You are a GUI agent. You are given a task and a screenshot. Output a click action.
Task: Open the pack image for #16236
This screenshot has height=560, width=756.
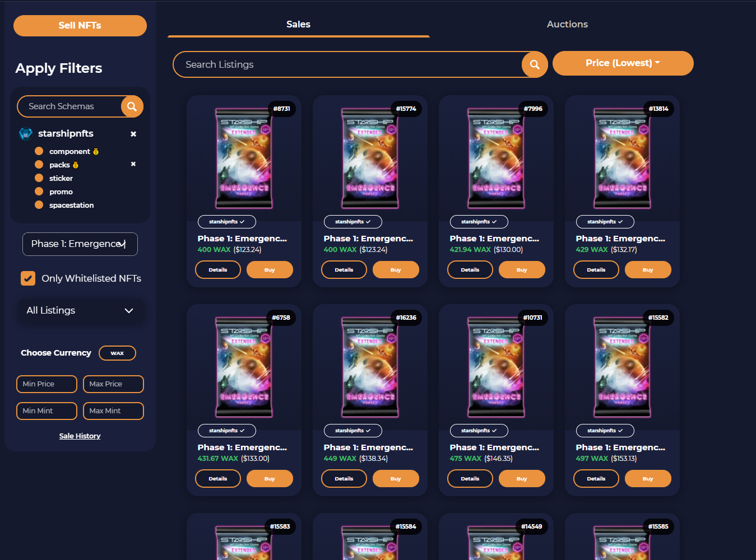(x=370, y=367)
